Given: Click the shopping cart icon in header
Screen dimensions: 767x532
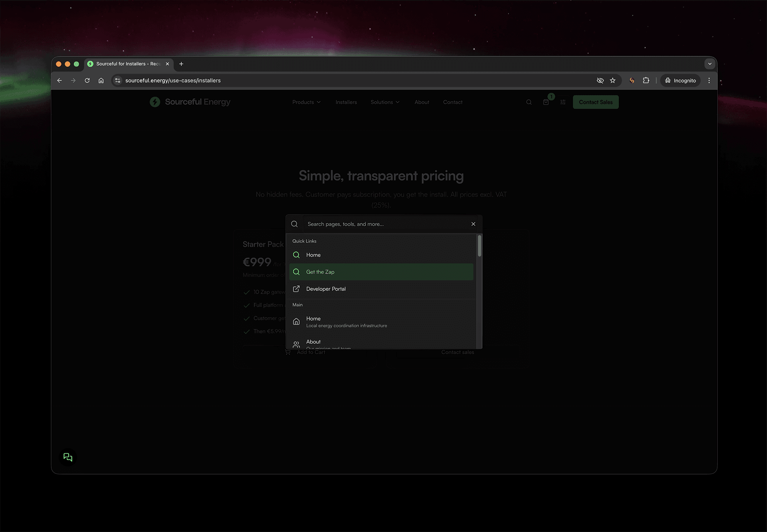Looking at the screenshot, I should tap(546, 102).
